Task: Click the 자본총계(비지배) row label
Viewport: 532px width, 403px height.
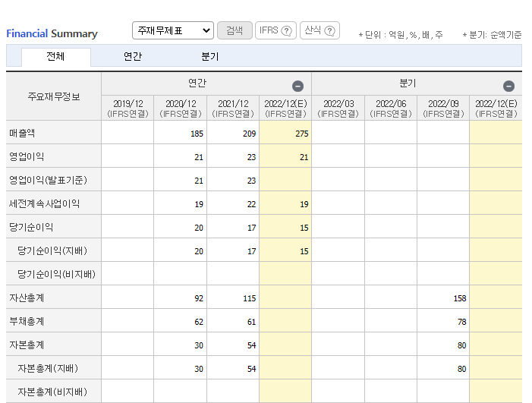Action: point(52,392)
